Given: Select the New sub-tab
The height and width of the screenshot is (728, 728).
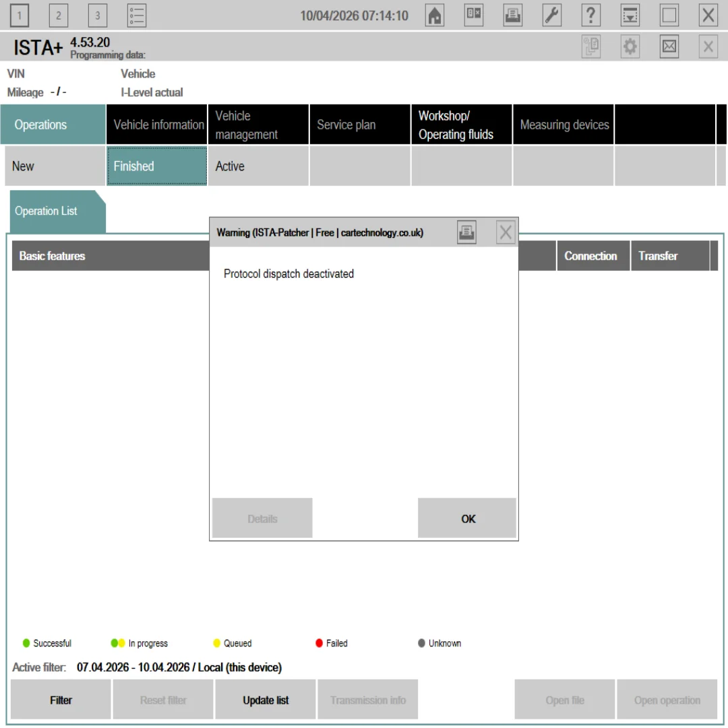Looking at the screenshot, I should (x=55, y=166).
